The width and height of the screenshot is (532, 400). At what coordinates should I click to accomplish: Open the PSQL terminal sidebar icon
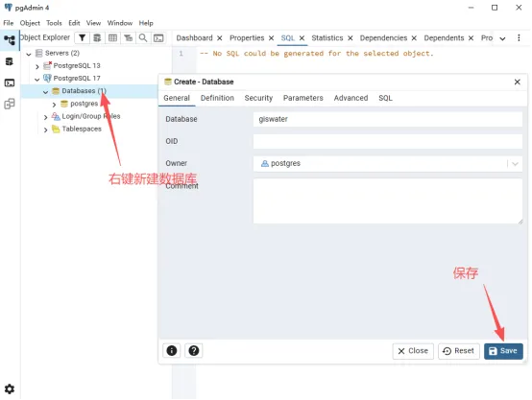pos(10,82)
